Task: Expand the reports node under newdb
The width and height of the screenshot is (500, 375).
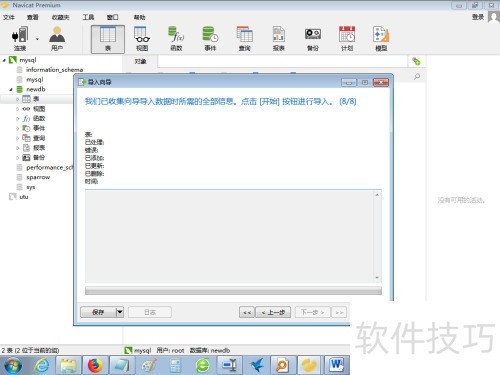Action: [x=18, y=148]
